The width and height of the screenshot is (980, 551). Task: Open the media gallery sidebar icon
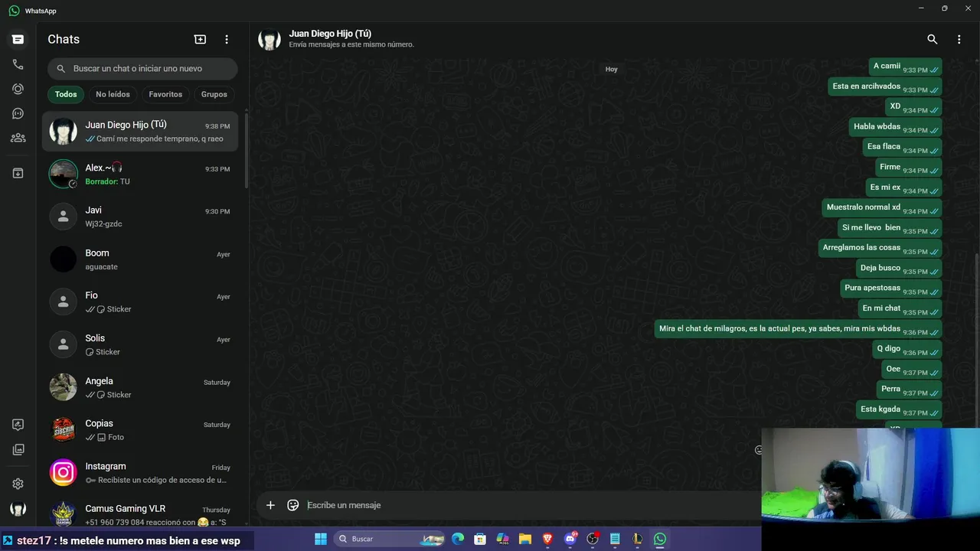tap(18, 449)
